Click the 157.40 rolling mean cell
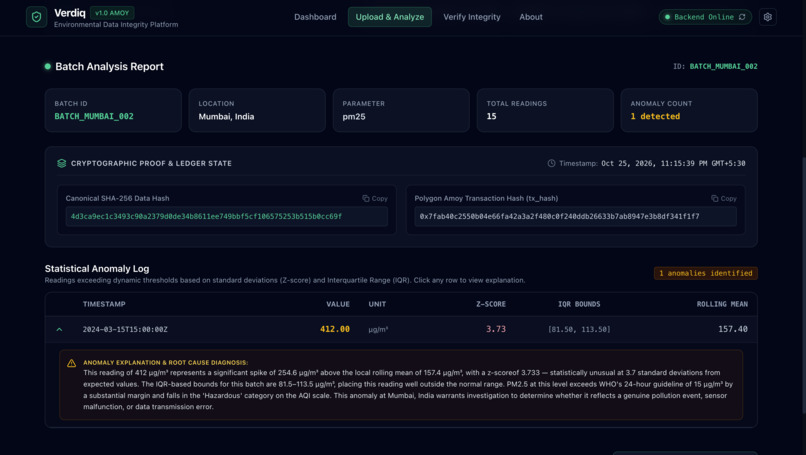 [732, 329]
